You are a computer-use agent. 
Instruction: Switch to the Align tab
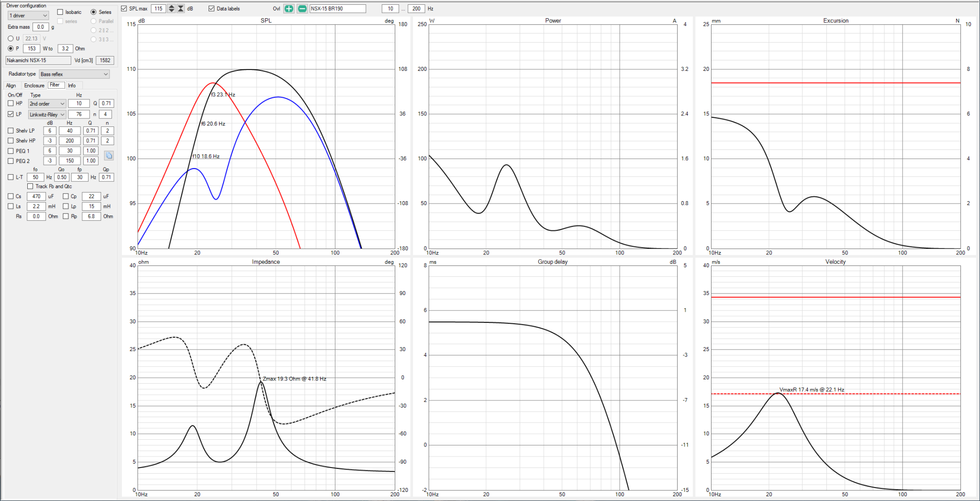(11, 86)
